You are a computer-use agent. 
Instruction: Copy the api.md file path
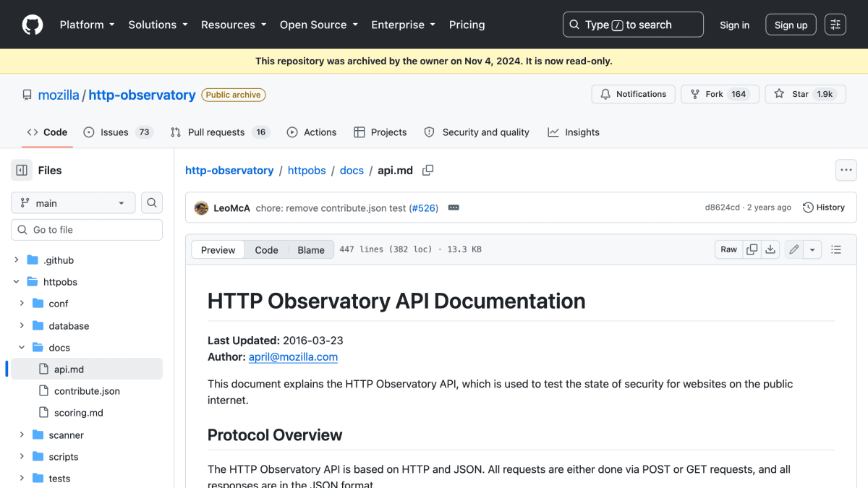click(428, 171)
